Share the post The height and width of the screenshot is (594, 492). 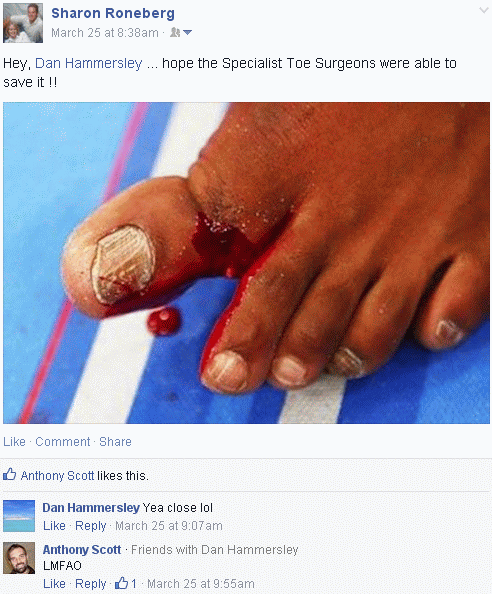click(115, 442)
